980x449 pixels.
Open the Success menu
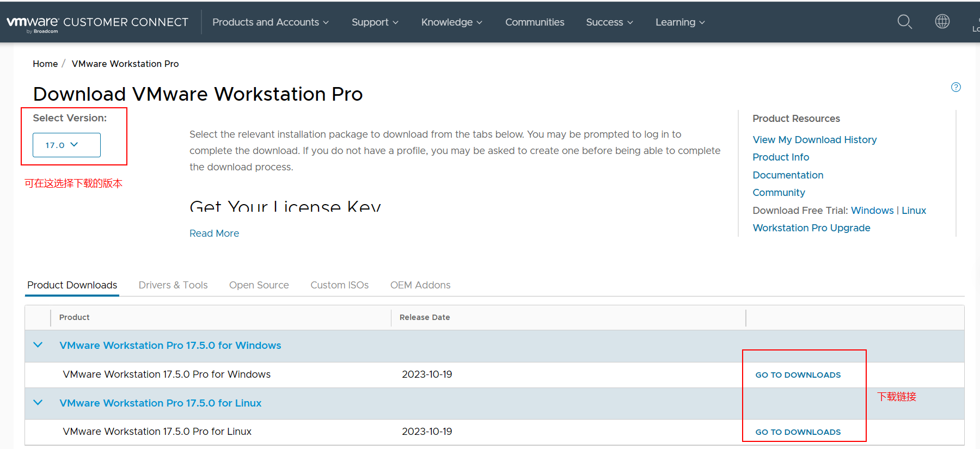(x=610, y=22)
